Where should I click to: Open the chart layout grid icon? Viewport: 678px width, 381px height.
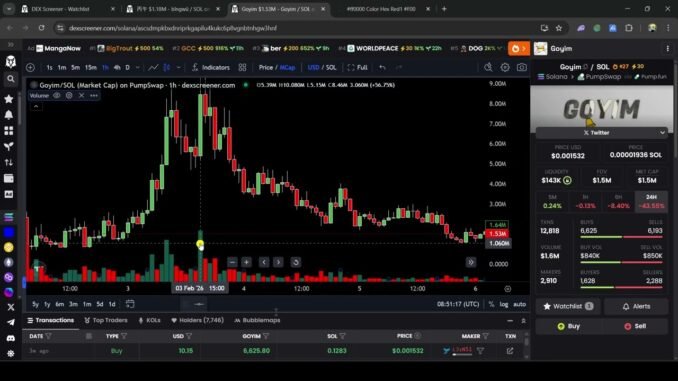click(x=242, y=67)
